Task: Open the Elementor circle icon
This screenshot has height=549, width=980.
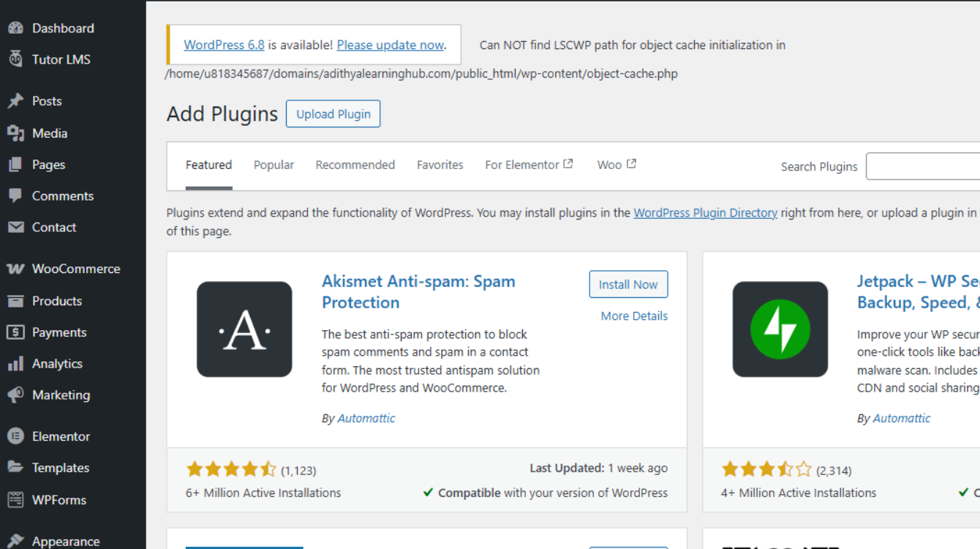Action: click(x=15, y=436)
